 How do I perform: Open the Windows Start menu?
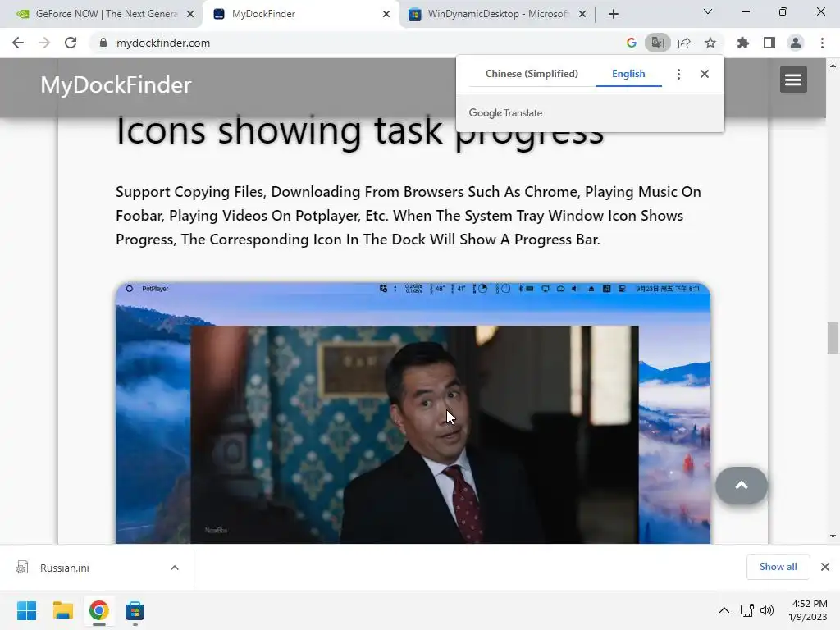[27, 610]
